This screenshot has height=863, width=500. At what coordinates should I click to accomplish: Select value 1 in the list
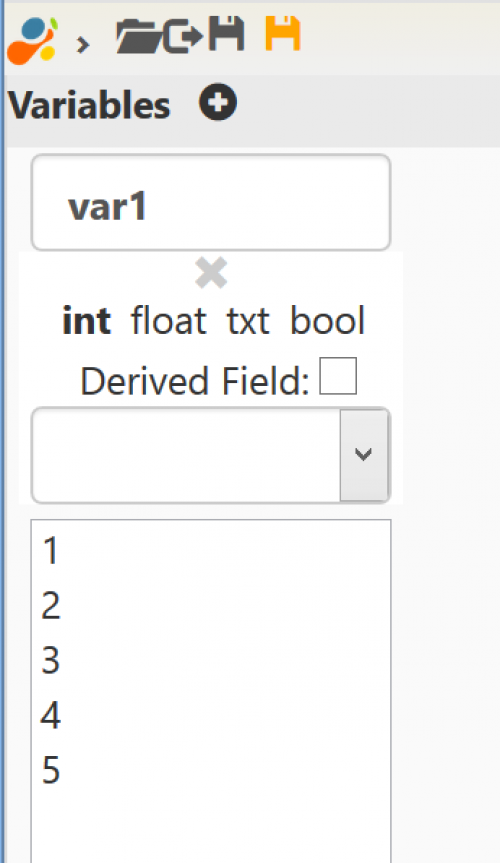point(211,550)
